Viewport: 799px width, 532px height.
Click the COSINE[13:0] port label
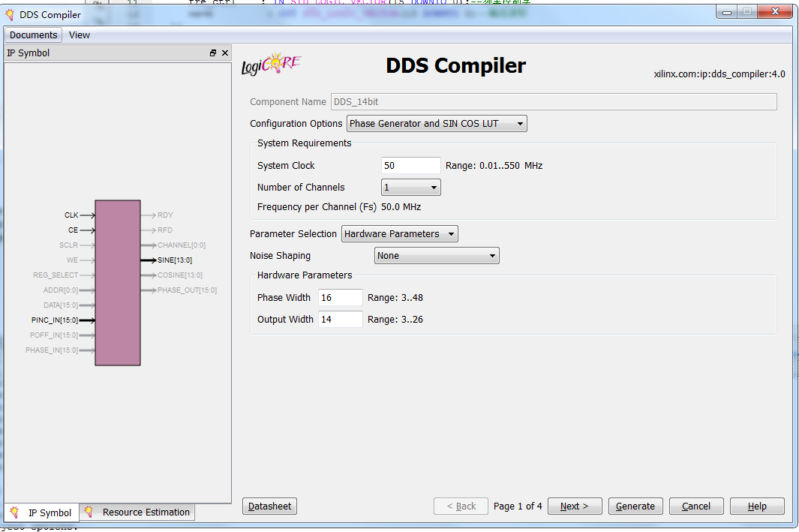180,275
